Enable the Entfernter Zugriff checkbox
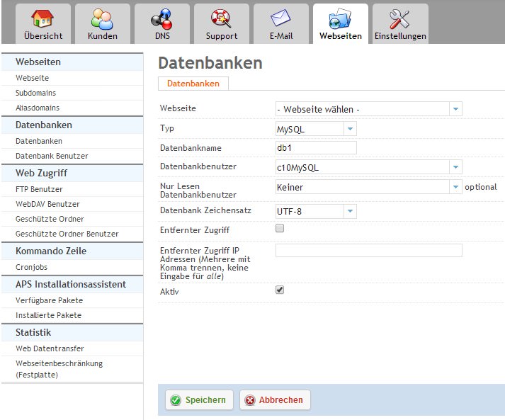This screenshot has width=505, height=420. tap(280, 229)
